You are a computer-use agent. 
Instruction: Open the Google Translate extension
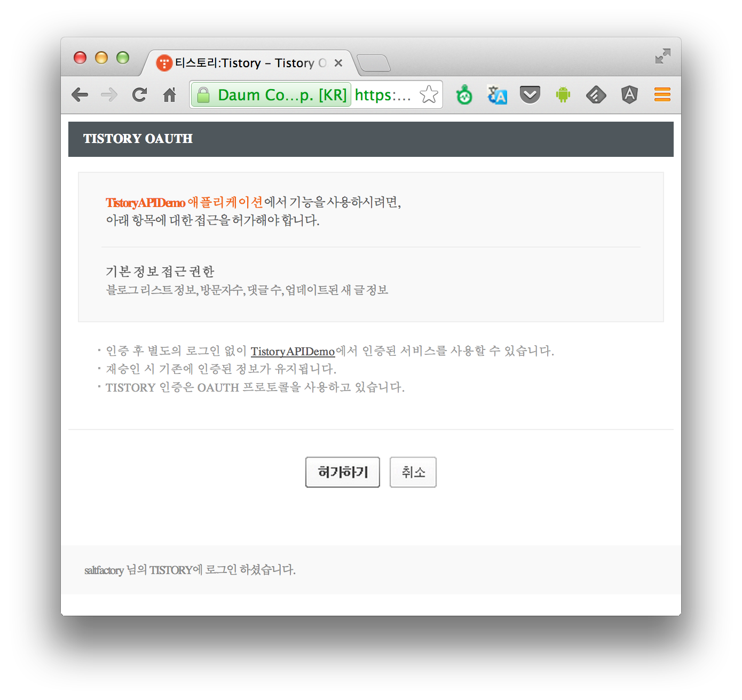pyautogui.click(x=497, y=95)
